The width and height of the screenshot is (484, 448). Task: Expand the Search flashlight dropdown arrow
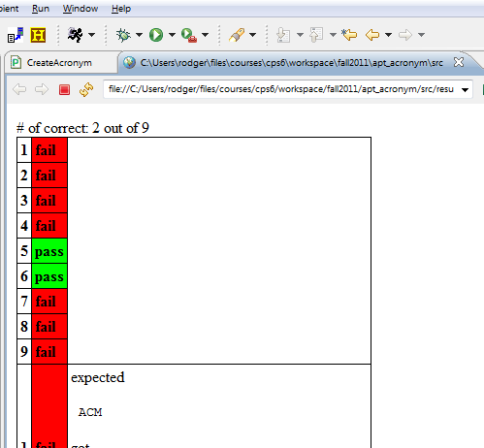[x=253, y=35]
